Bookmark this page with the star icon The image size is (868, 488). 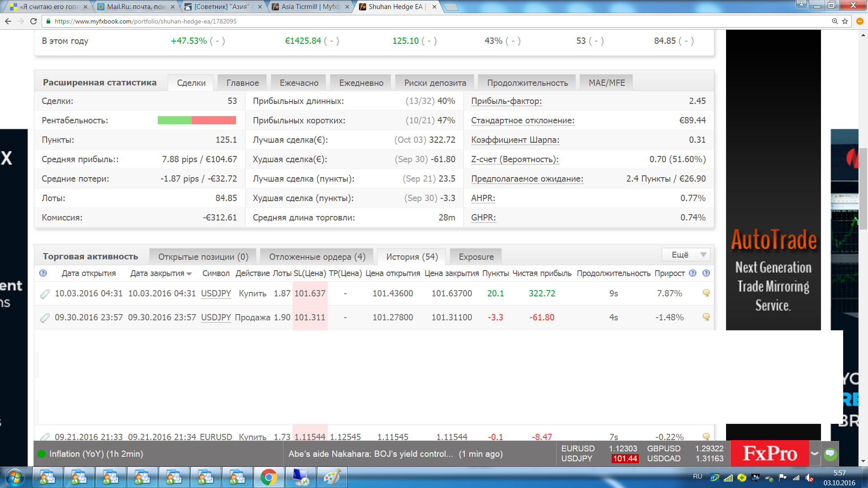click(845, 21)
